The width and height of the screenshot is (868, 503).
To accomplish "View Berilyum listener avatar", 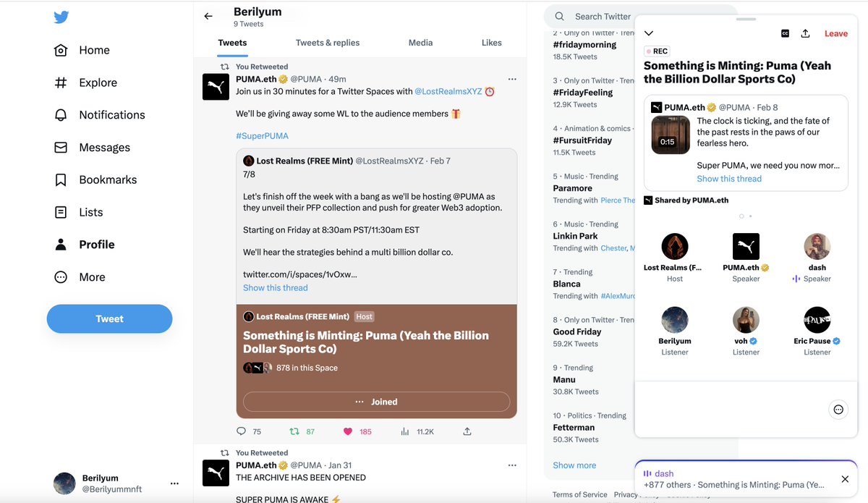I will point(675,320).
